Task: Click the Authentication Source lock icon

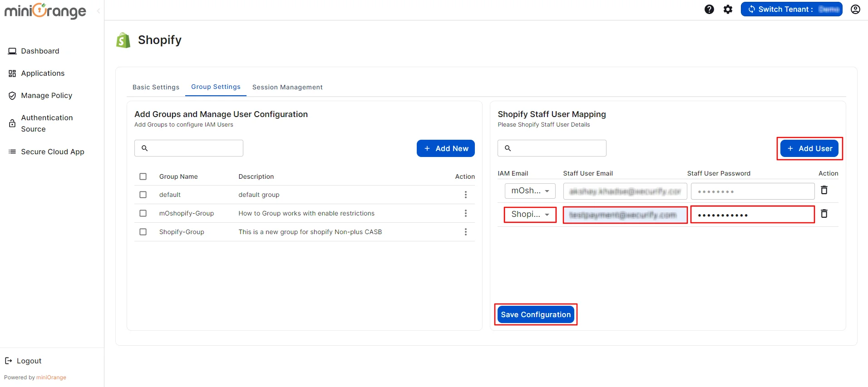Action: point(12,123)
